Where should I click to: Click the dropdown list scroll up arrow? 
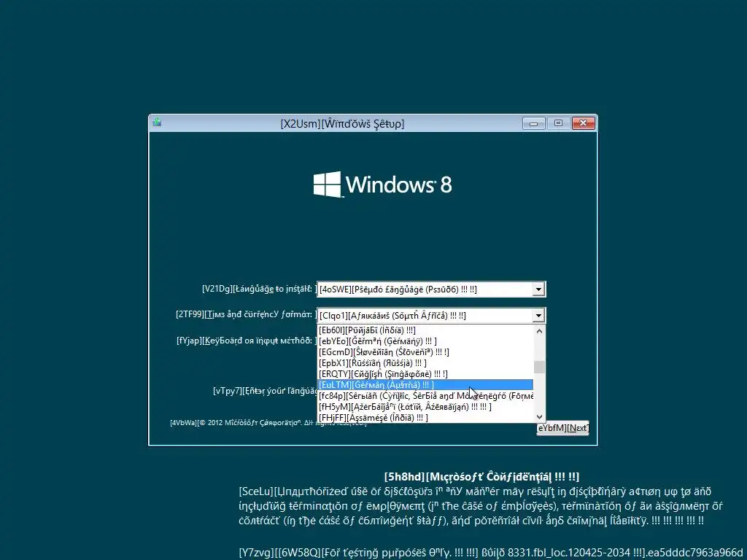(x=539, y=330)
